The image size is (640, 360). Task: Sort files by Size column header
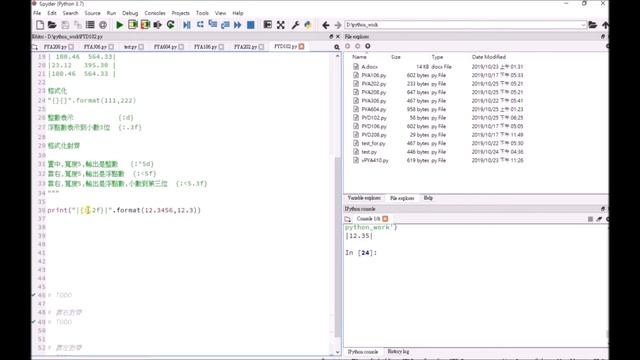pos(396,57)
